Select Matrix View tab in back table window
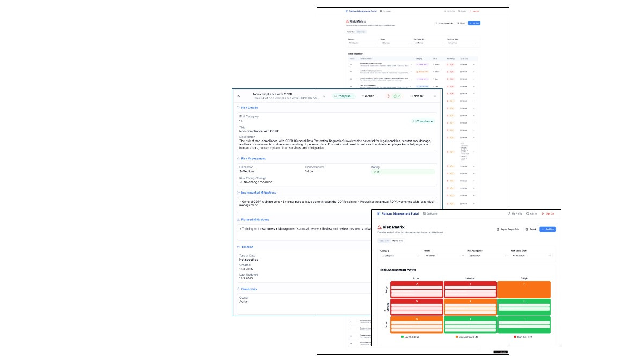The image size is (644, 362). pyautogui.click(x=361, y=32)
